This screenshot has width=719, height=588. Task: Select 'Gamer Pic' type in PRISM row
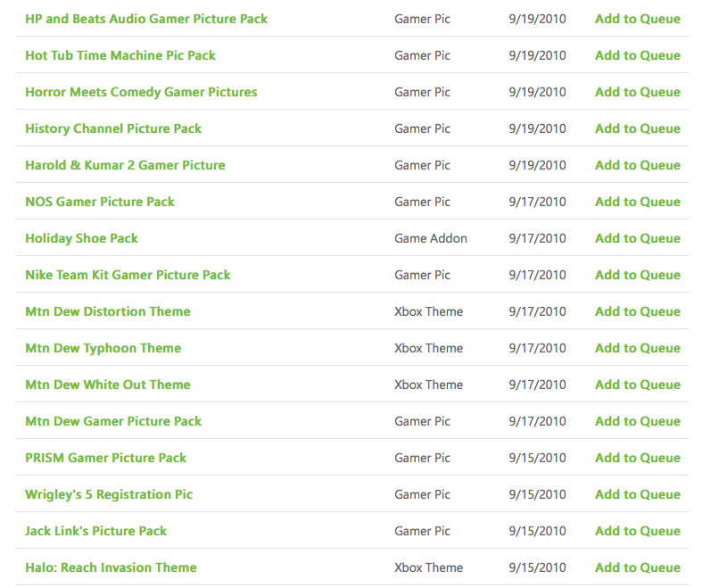[x=422, y=458]
